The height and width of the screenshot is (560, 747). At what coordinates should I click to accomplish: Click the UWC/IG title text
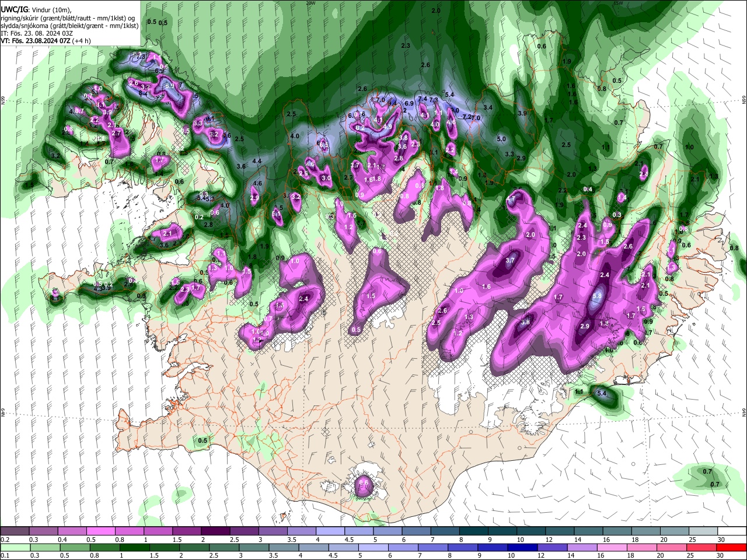click(13, 9)
